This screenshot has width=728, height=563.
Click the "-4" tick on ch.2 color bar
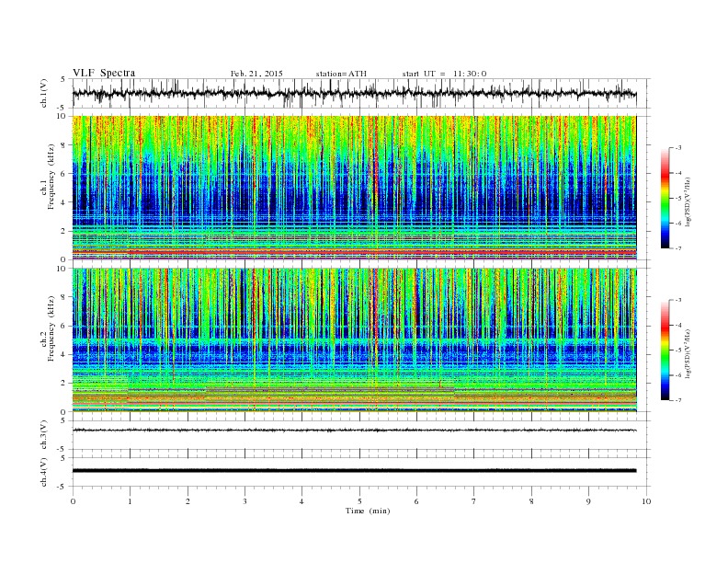point(678,325)
